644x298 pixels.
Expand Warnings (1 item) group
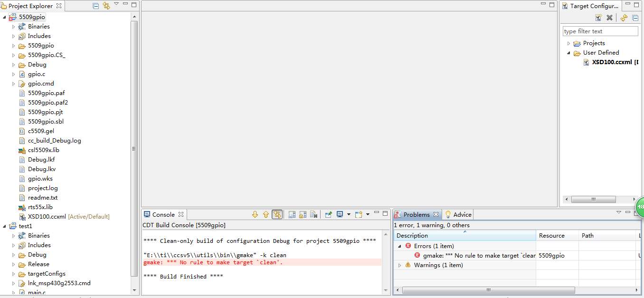click(x=399, y=265)
